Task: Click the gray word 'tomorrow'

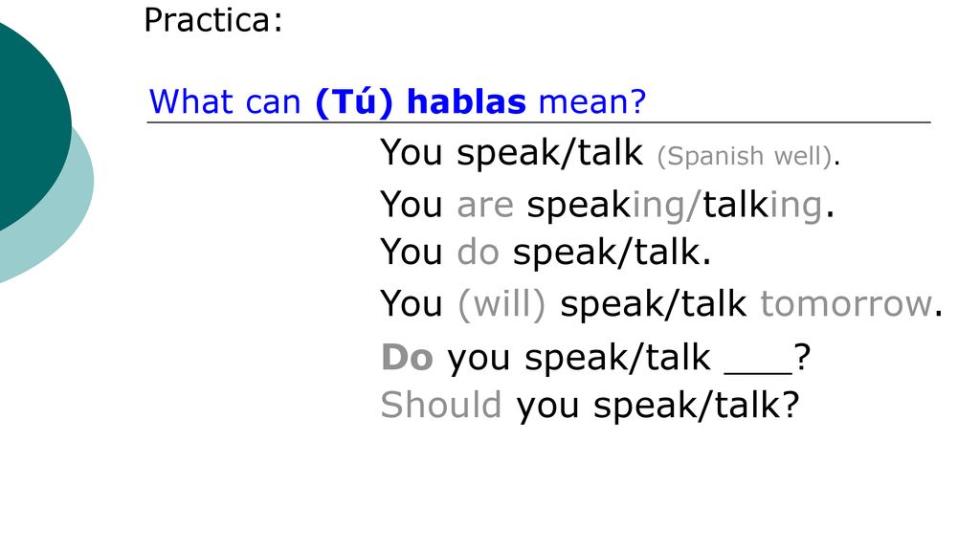Action: pyautogui.click(x=846, y=304)
